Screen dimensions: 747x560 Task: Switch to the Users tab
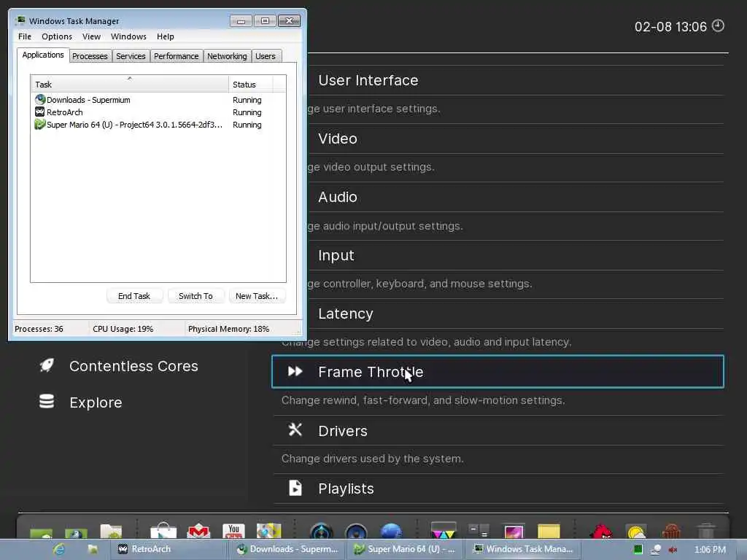[x=266, y=56]
